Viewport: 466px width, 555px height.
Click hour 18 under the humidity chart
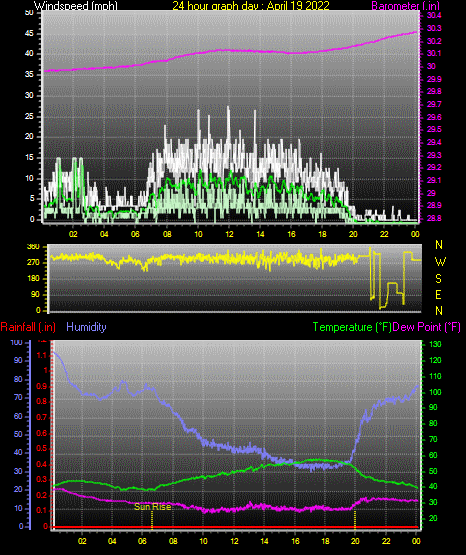tap(325, 541)
